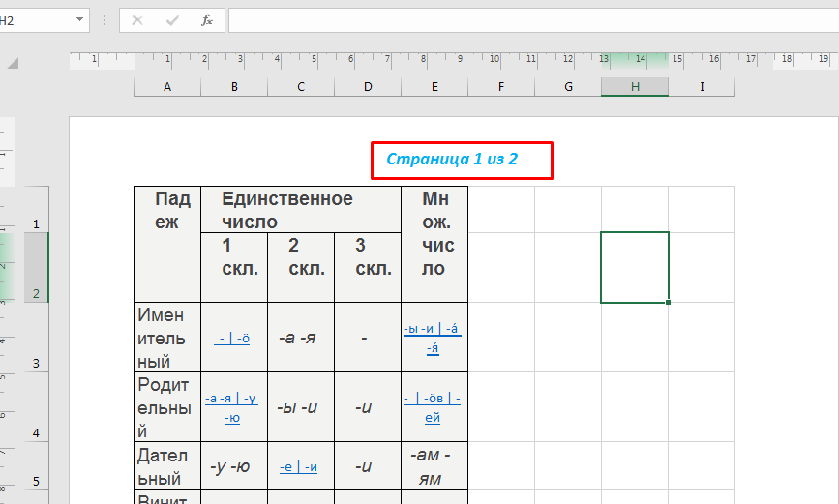This screenshot has width=839, height=504.
Task: Select row 3 header
Action: click(x=36, y=364)
